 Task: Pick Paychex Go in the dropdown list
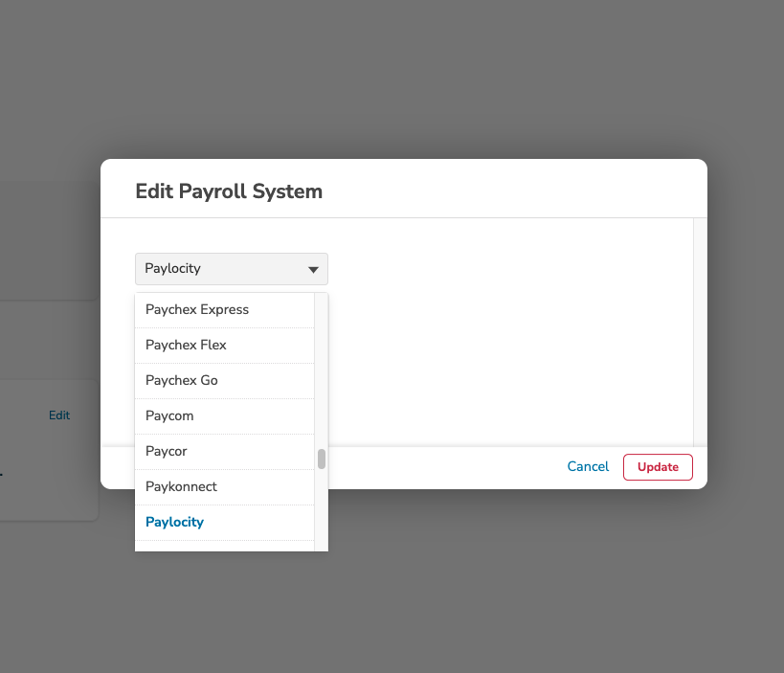tap(225, 381)
